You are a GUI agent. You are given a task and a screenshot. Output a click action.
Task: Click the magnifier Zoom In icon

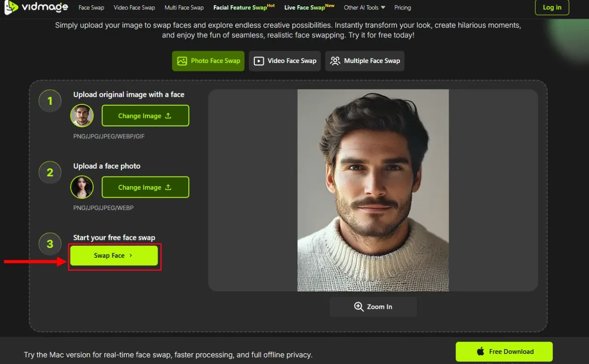tap(359, 307)
